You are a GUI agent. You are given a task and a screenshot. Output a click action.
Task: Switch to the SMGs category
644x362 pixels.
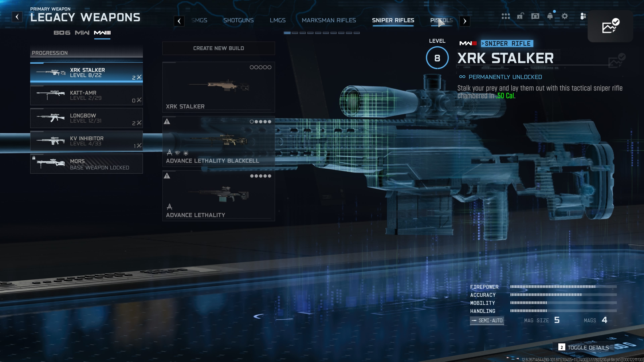pos(199,20)
